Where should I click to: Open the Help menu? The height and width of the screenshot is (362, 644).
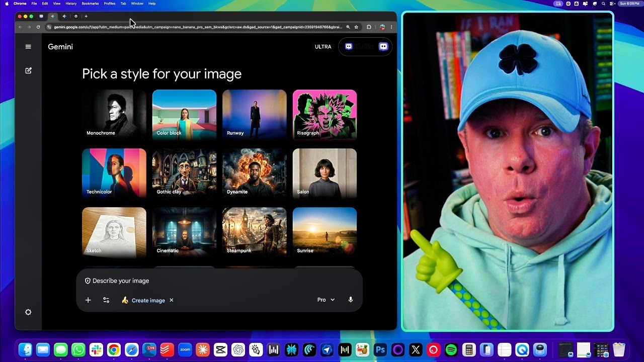tap(152, 4)
